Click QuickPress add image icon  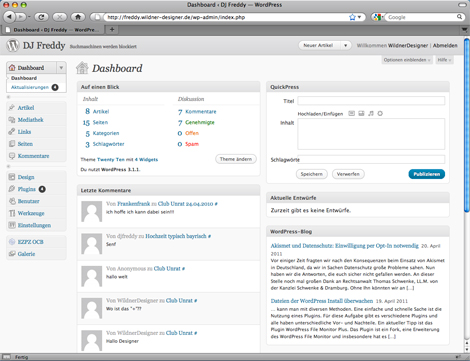[x=351, y=114]
